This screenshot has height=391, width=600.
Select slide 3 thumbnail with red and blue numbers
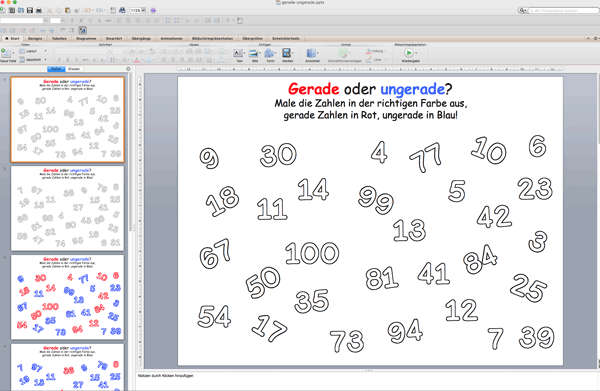coord(67,297)
